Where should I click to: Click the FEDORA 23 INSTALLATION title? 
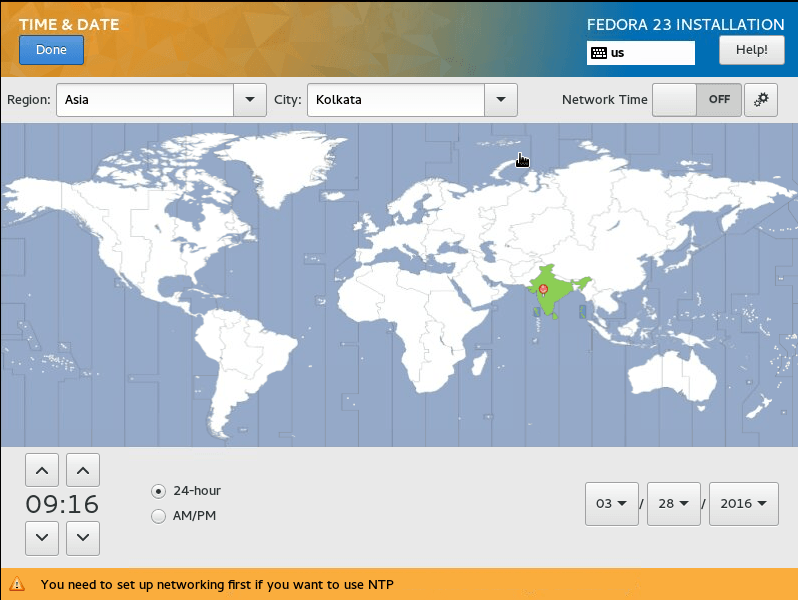[x=686, y=24]
